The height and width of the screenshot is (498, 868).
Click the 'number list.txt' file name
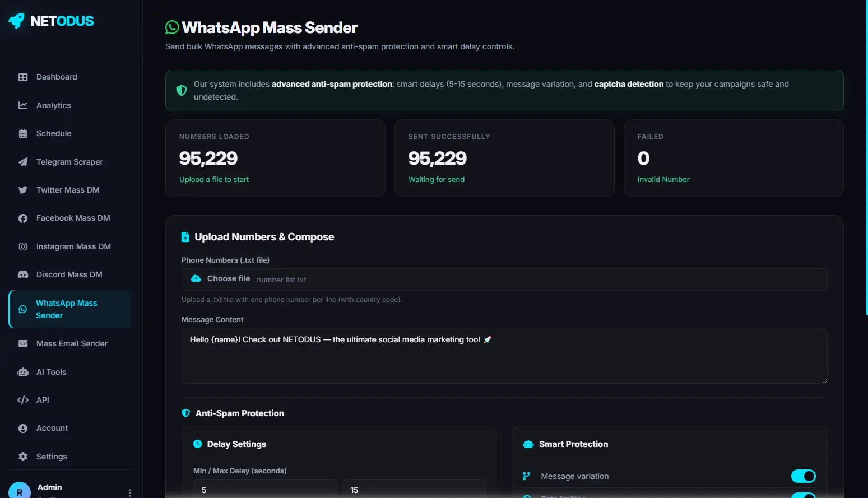(282, 280)
